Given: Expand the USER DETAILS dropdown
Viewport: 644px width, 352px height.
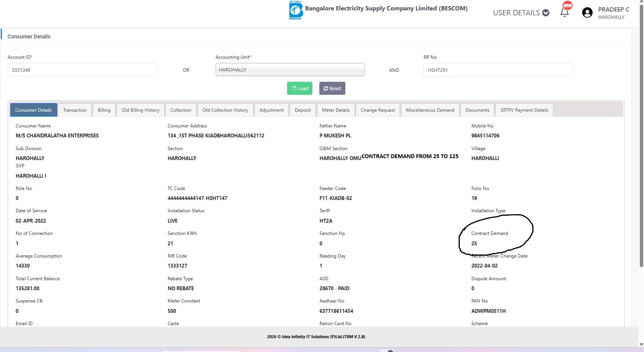Looking at the screenshot, I should click(521, 13).
